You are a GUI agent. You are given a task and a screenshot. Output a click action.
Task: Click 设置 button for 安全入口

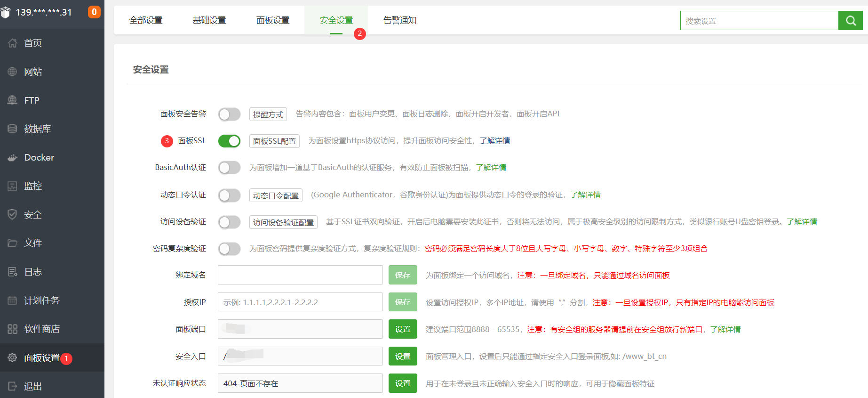coord(403,356)
